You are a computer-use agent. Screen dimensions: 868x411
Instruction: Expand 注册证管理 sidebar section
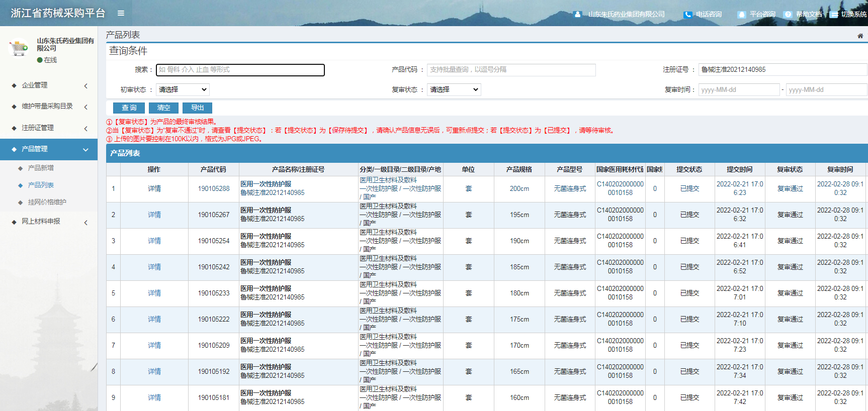49,128
